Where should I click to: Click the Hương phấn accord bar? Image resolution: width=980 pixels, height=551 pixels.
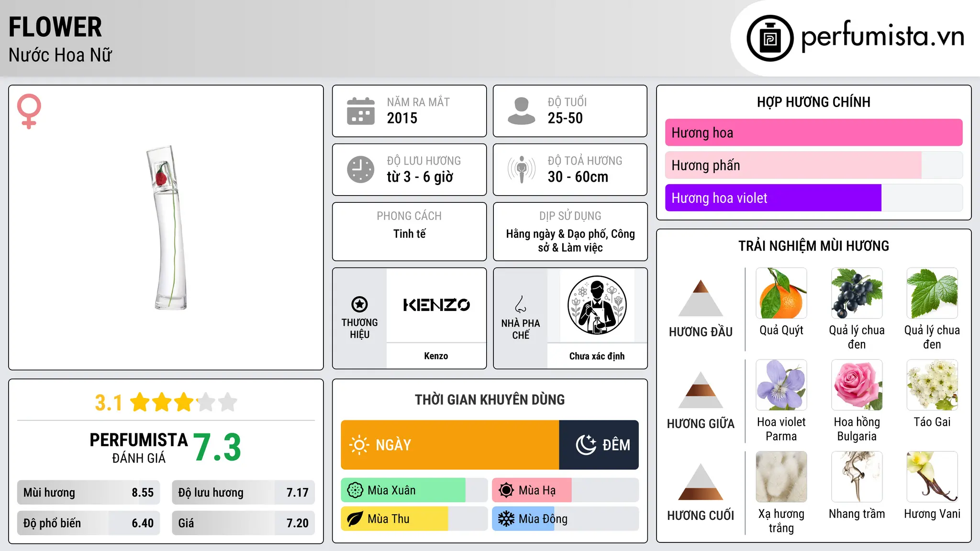click(813, 165)
